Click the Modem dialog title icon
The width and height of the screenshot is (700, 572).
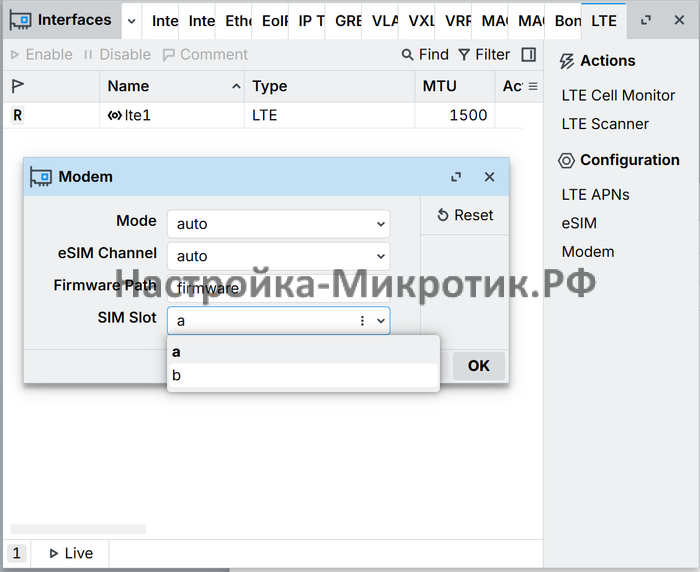41,177
